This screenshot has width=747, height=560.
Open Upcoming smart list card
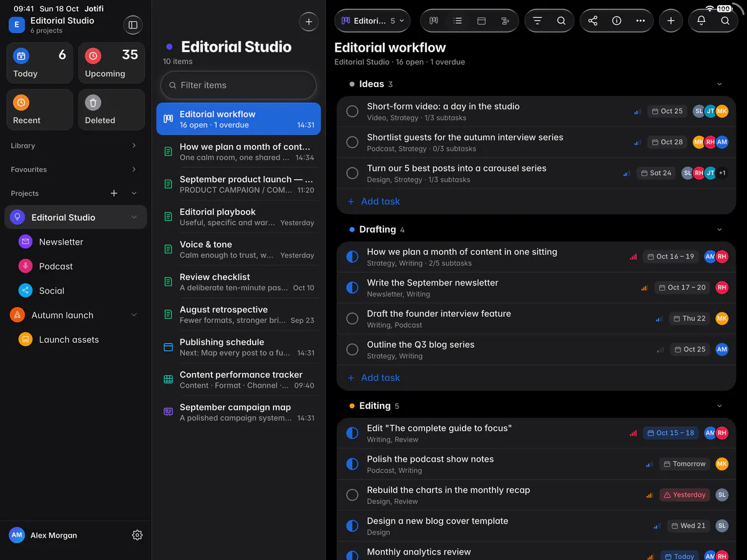point(111,63)
